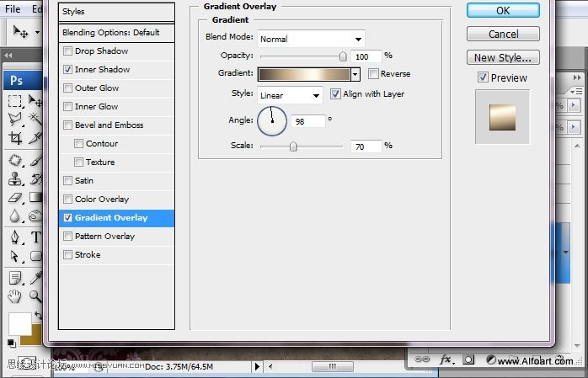Toggle the Reverse gradient checkbox
Viewport: 588px width, 378px height.
point(374,74)
